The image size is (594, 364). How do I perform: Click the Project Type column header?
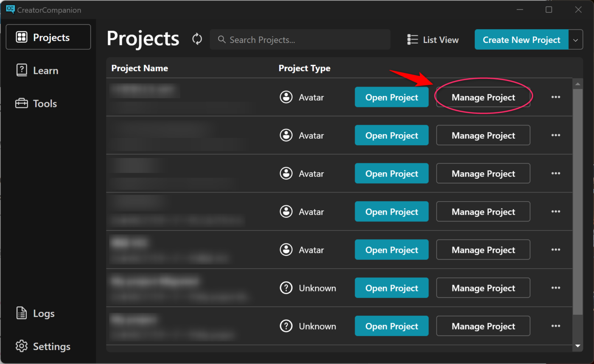click(x=304, y=68)
